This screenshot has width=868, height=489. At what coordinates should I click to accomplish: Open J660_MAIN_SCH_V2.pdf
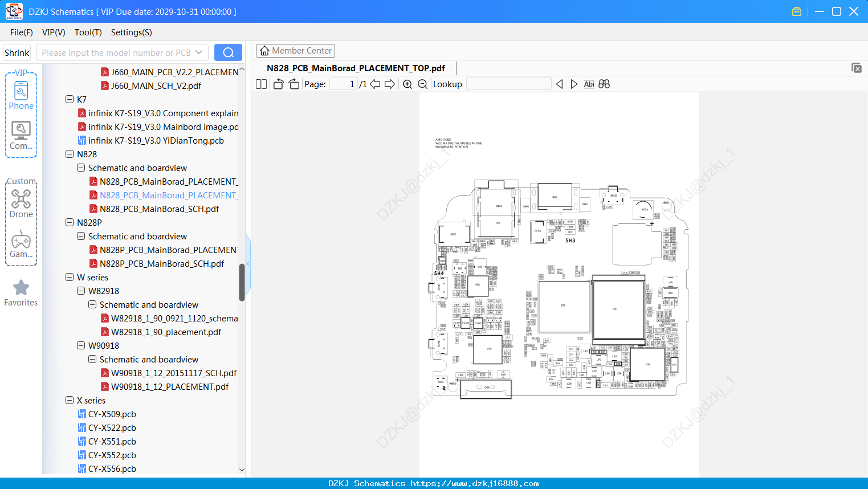[x=151, y=85]
